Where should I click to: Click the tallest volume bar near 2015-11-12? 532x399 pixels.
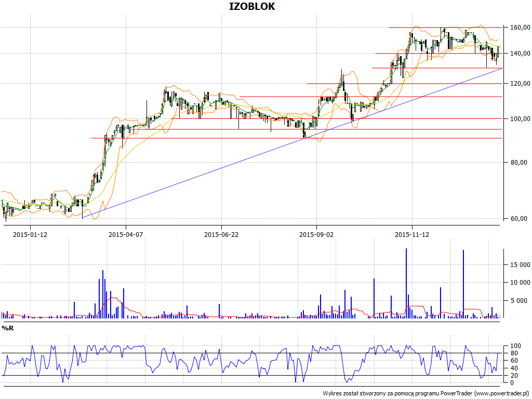point(406,283)
